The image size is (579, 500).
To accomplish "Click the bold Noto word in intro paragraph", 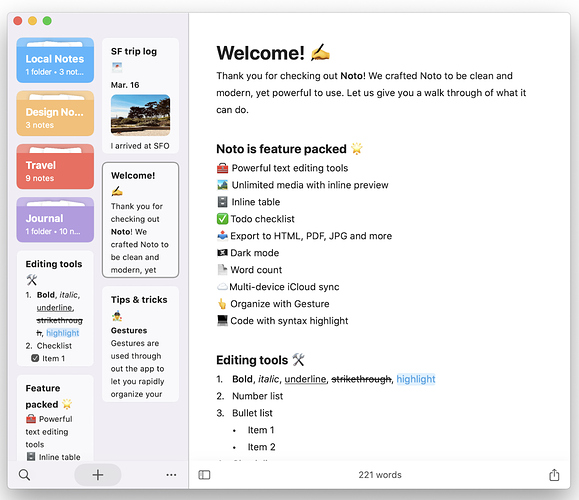I will pos(351,76).
